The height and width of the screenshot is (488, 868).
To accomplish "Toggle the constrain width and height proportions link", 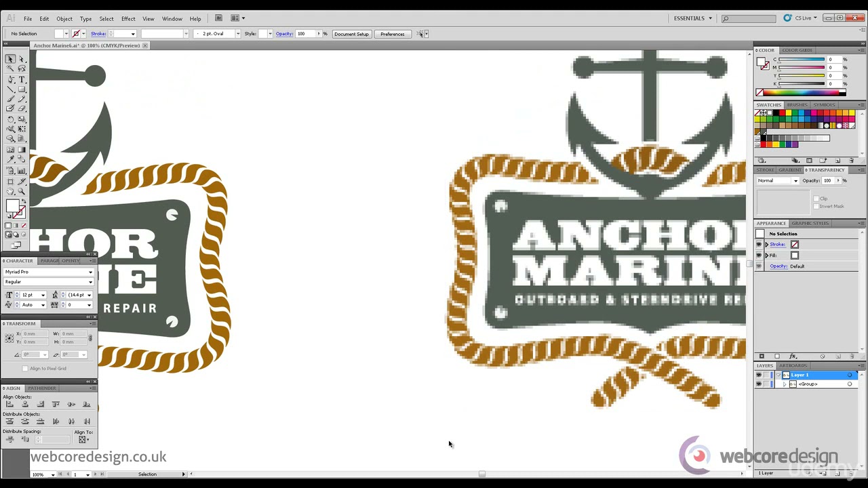I will click(x=90, y=338).
